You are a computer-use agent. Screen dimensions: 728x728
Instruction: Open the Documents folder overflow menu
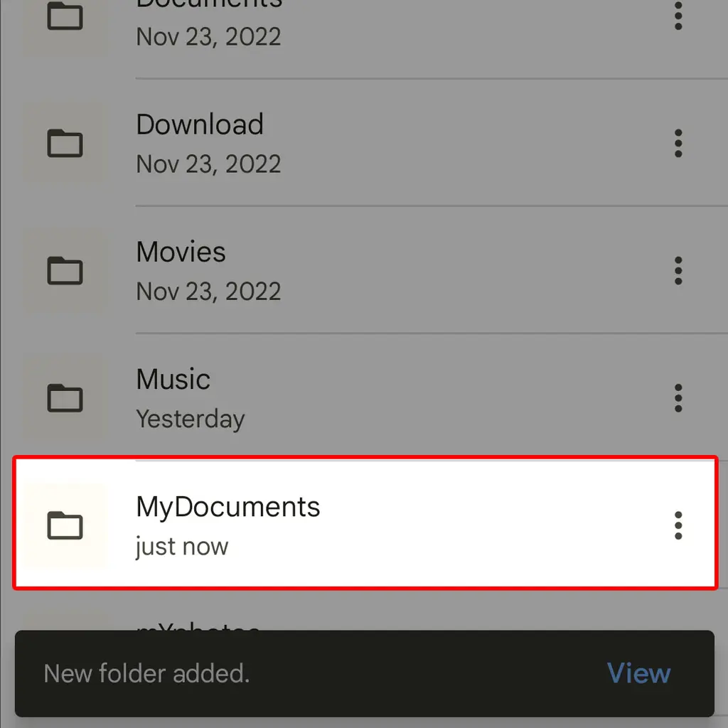tap(678, 16)
